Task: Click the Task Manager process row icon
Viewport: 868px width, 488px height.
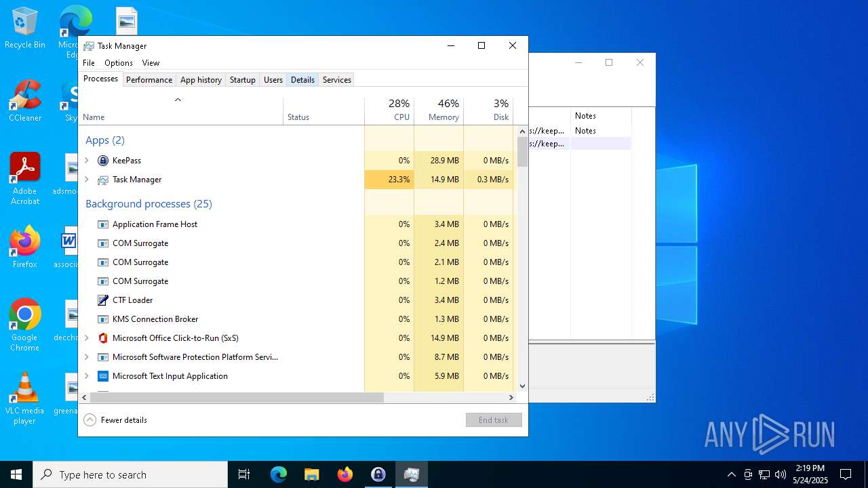Action: (x=103, y=180)
